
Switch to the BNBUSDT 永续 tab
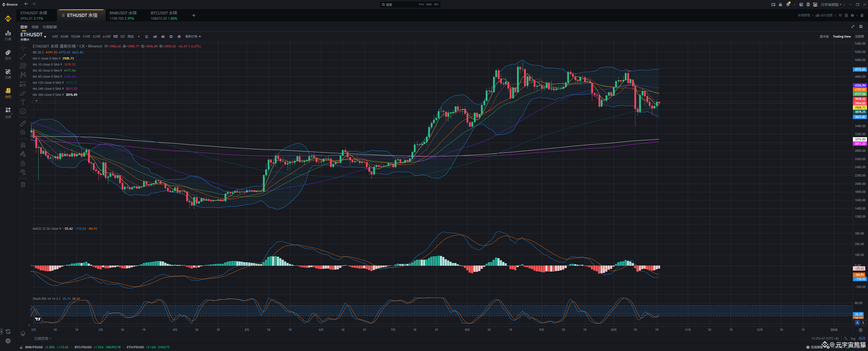pyautogui.click(x=123, y=15)
